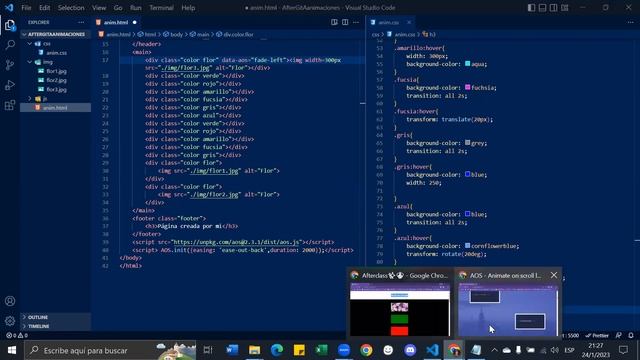Open the Terminal menu
This screenshot has height=360, width=640.
tap(161, 8)
